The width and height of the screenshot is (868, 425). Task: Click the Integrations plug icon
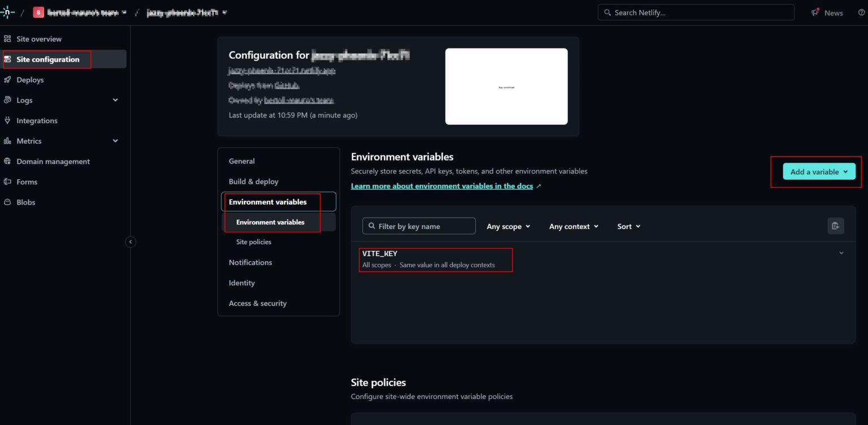(x=7, y=120)
